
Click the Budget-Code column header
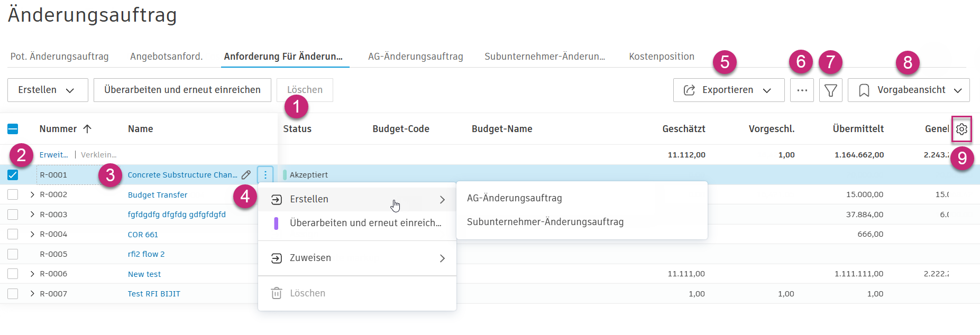coord(401,129)
